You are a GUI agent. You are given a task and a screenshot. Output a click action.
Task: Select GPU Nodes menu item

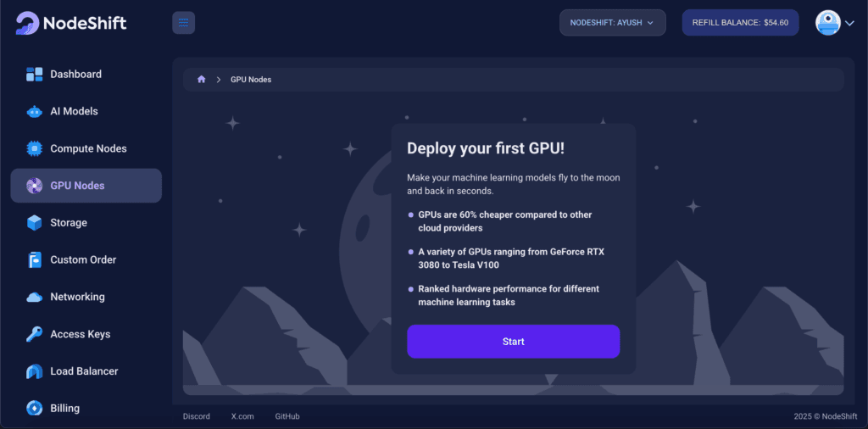pyautogui.click(x=86, y=186)
